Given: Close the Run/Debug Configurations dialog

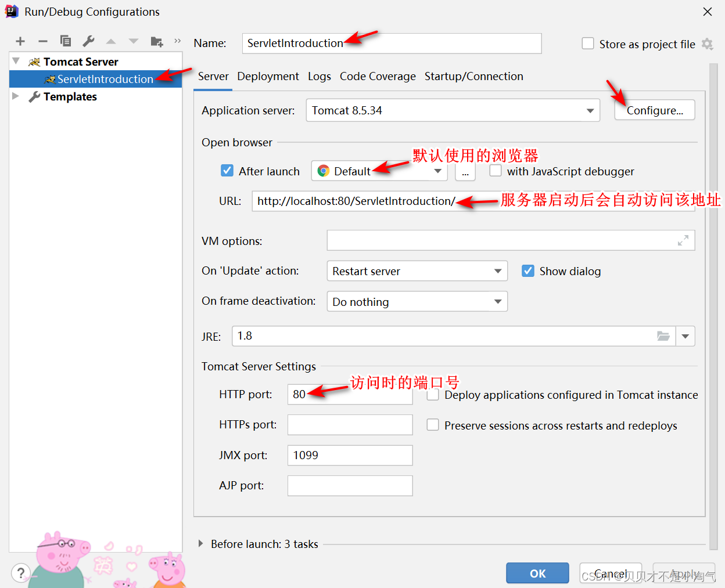Looking at the screenshot, I should (x=707, y=12).
